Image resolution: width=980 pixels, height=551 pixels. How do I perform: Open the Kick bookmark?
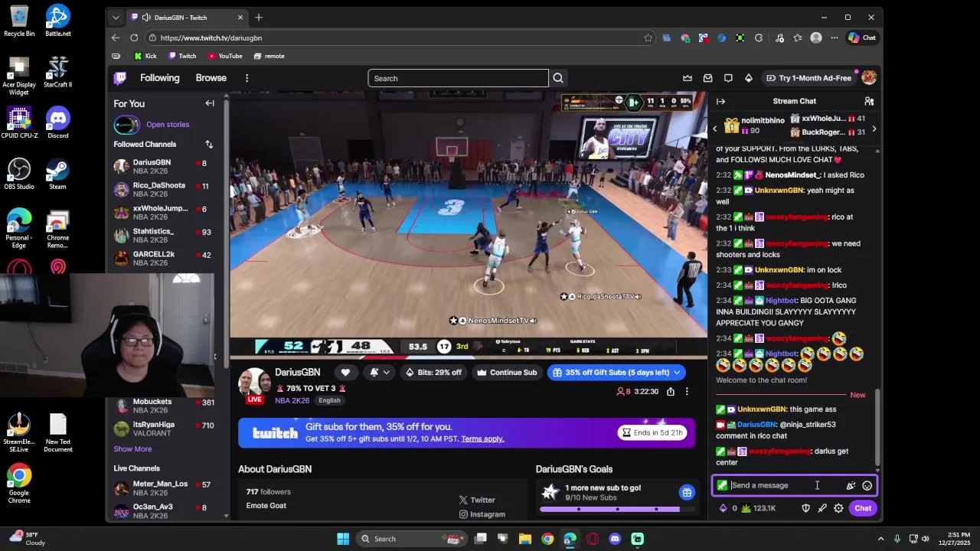(145, 56)
